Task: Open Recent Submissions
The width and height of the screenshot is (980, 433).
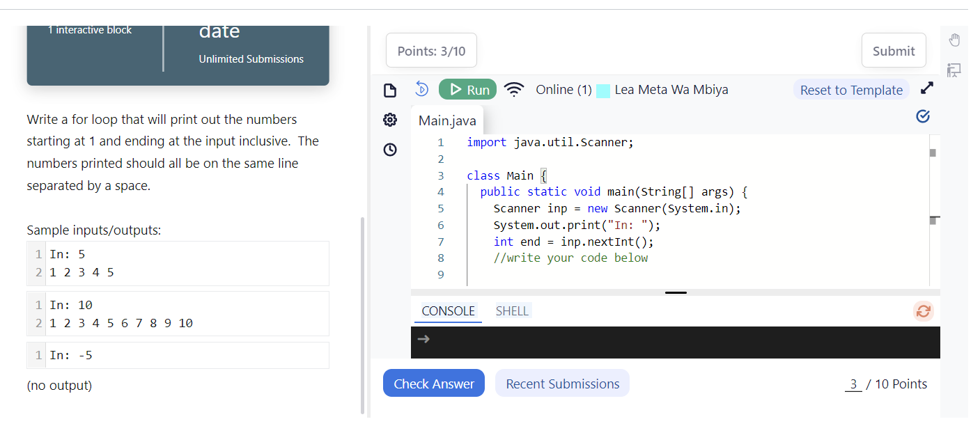Action: coord(562,383)
